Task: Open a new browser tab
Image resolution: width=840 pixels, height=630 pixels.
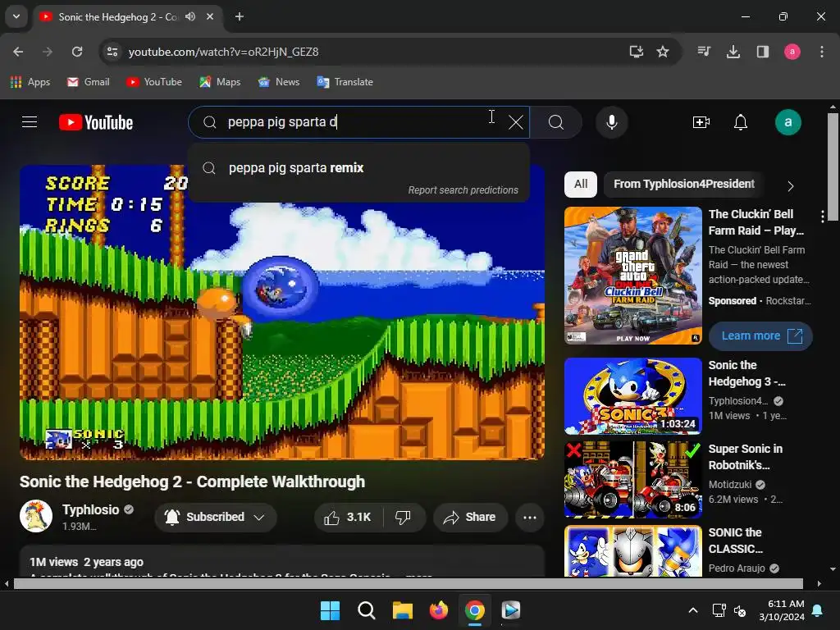Action: [240, 16]
